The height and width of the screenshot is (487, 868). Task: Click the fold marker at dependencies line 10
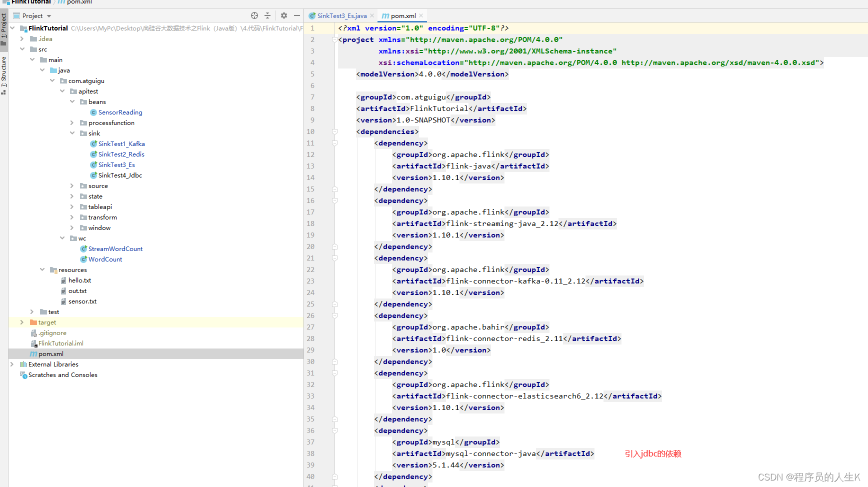335,131
